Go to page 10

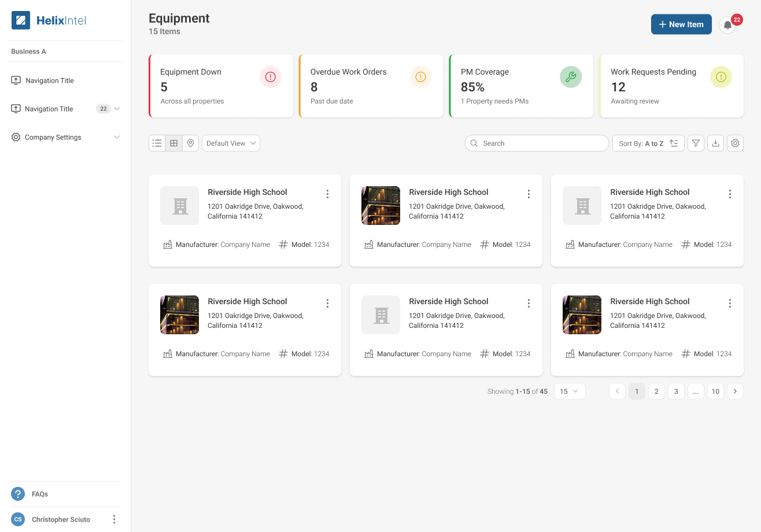coord(715,391)
